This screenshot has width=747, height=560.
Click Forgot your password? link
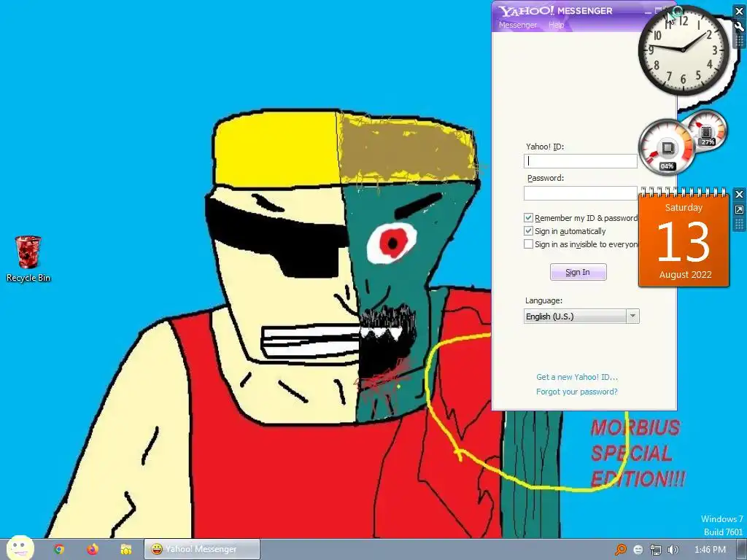coord(576,392)
